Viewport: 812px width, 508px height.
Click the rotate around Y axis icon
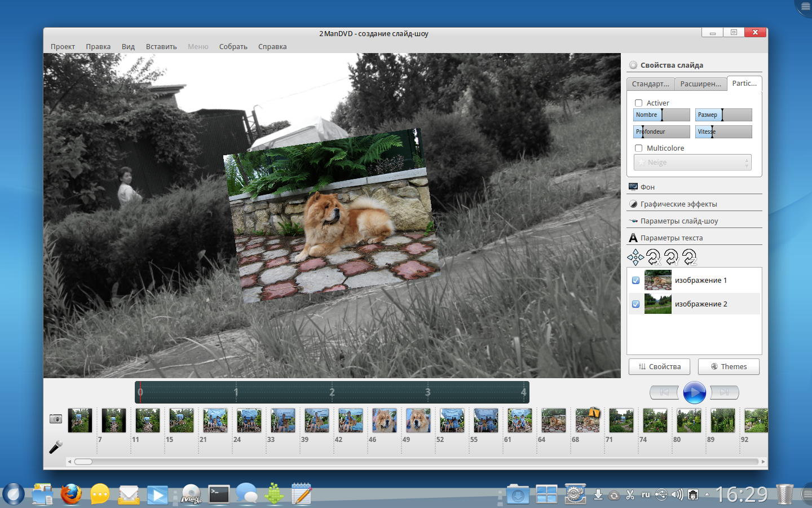point(672,257)
